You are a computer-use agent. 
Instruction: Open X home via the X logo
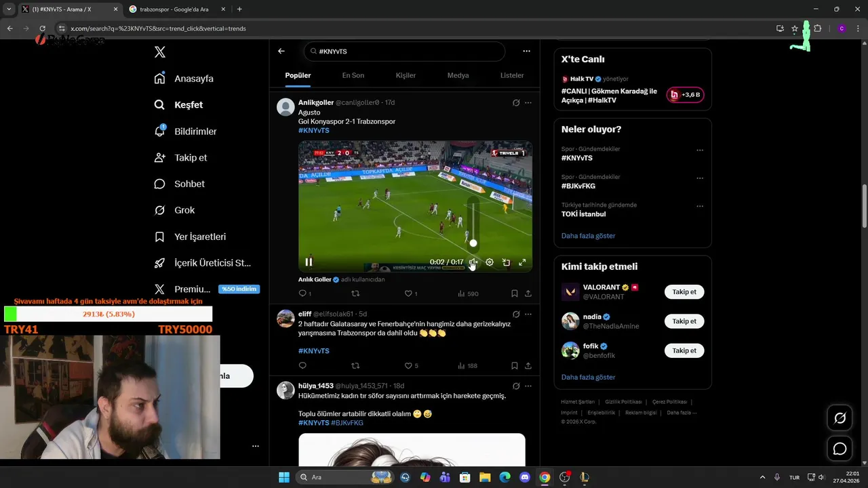pyautogui.click(x=159, y=52)
